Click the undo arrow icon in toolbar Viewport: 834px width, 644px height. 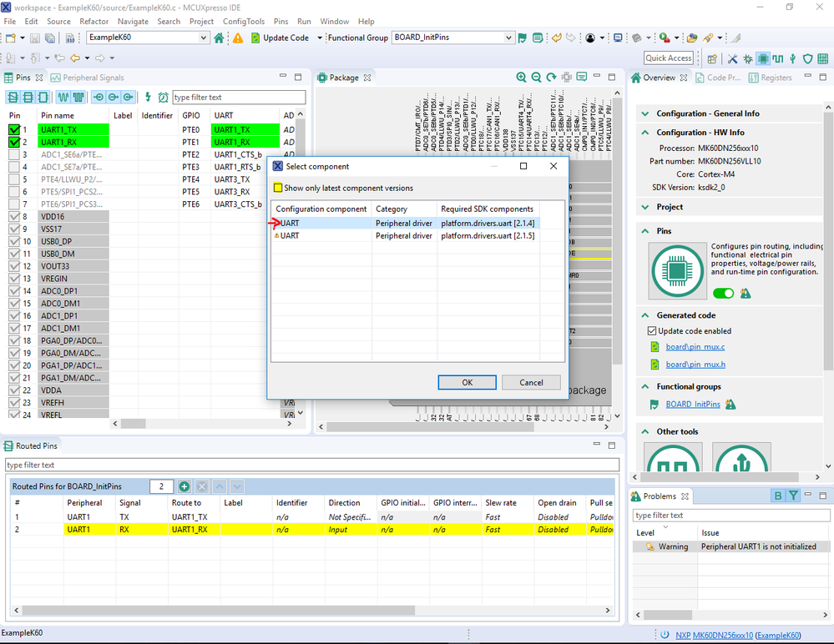coord(556,38)
